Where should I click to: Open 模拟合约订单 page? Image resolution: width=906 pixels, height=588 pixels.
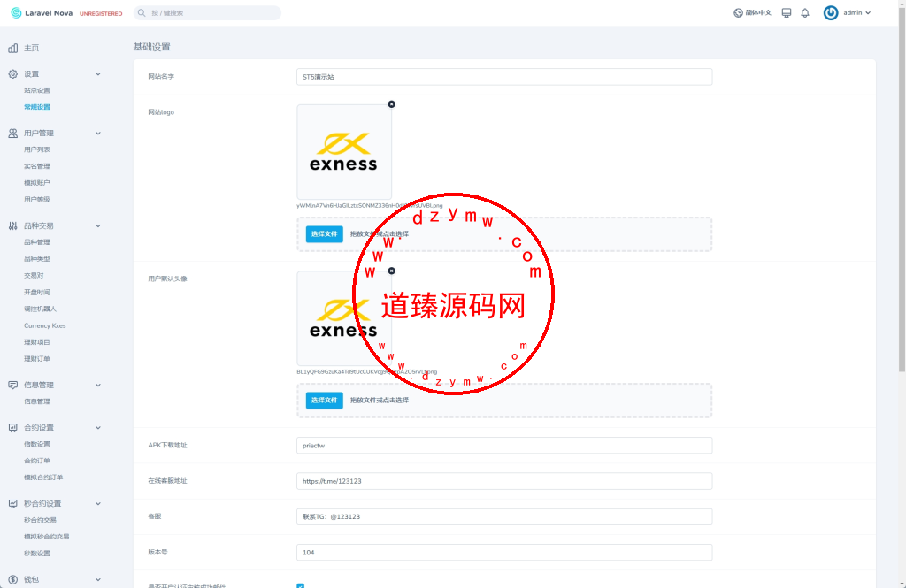[43, 477]
